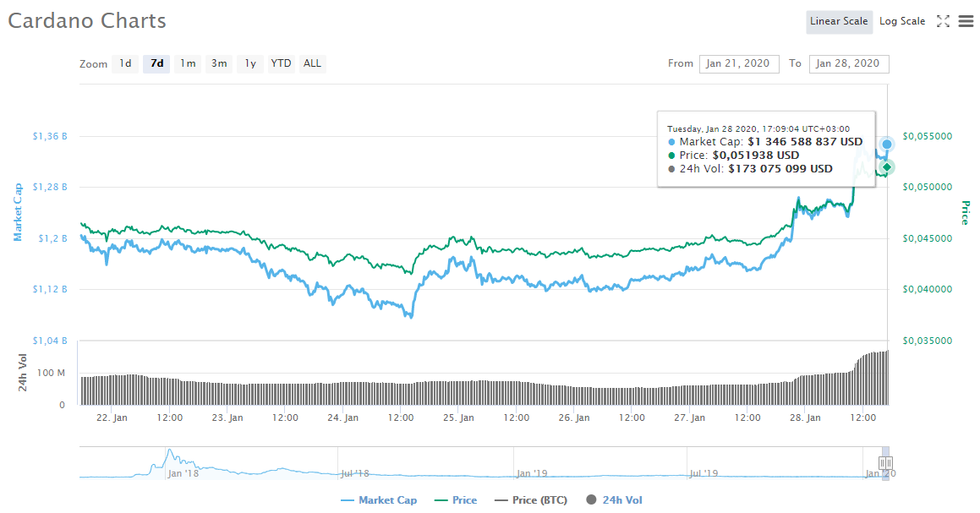Toggle 24h Vol series in legend

tap(615, 499)
